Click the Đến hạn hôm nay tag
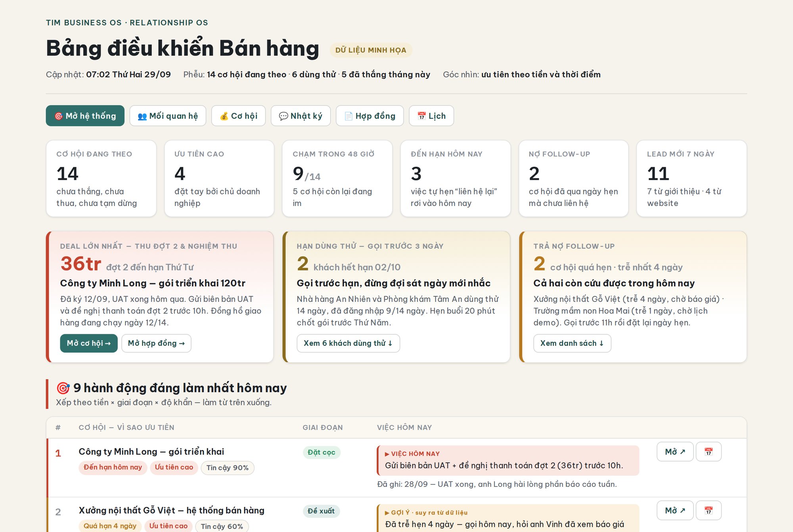Image resolution: width=793 pixels, height=532 pixels. coord(113,467)
